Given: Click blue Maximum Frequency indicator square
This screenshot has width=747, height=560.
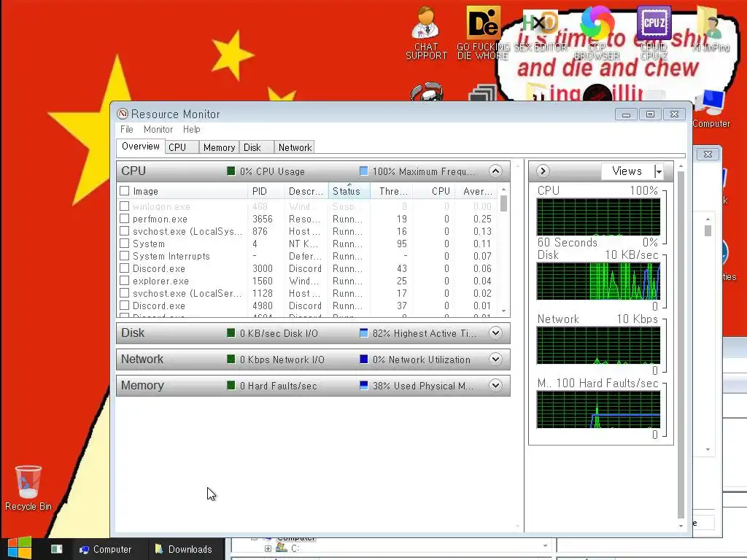Looking at the screenshot, I should (363, 171).
